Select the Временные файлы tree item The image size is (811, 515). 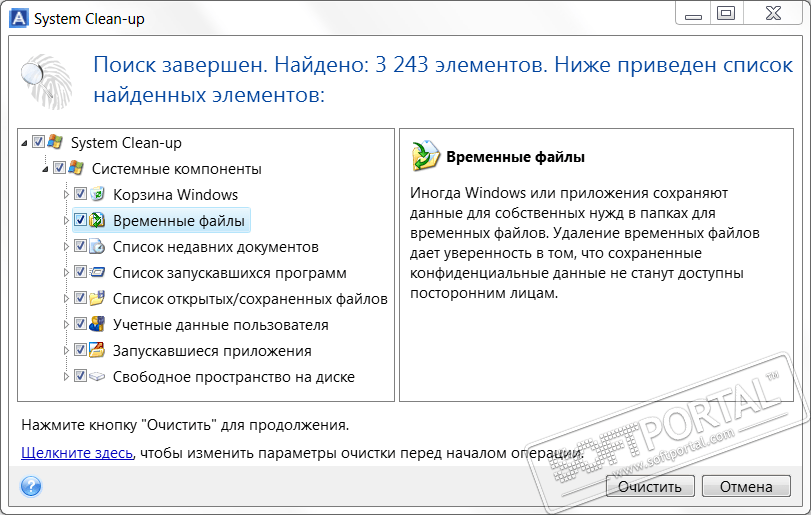click(x=178, y=221)
